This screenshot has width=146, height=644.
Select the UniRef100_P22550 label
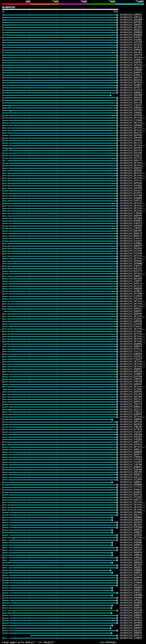[131, 480]
